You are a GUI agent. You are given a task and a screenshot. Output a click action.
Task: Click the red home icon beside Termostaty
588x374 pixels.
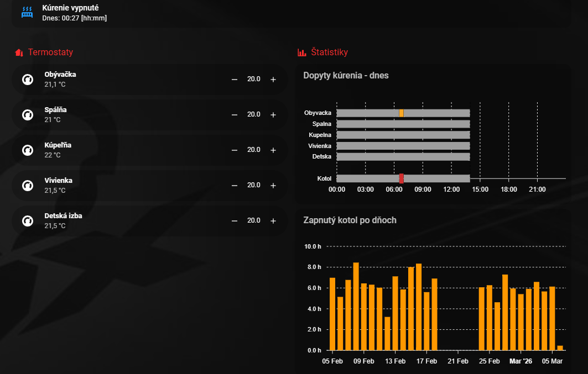coord(19,52)
